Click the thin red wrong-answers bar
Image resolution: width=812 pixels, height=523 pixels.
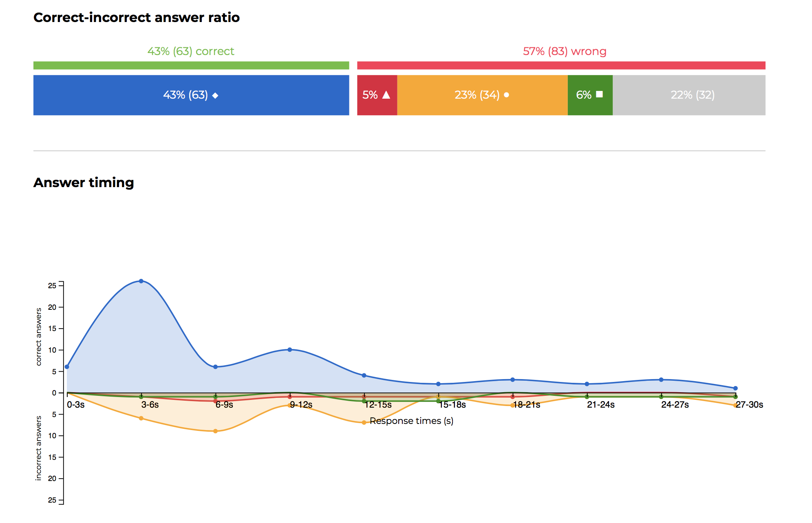point(561,65)
